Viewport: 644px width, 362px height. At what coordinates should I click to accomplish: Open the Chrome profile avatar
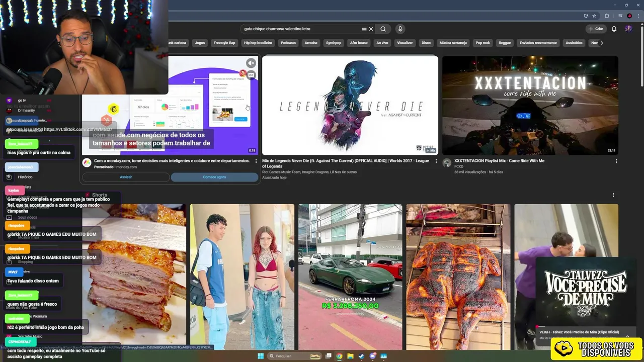629,16
